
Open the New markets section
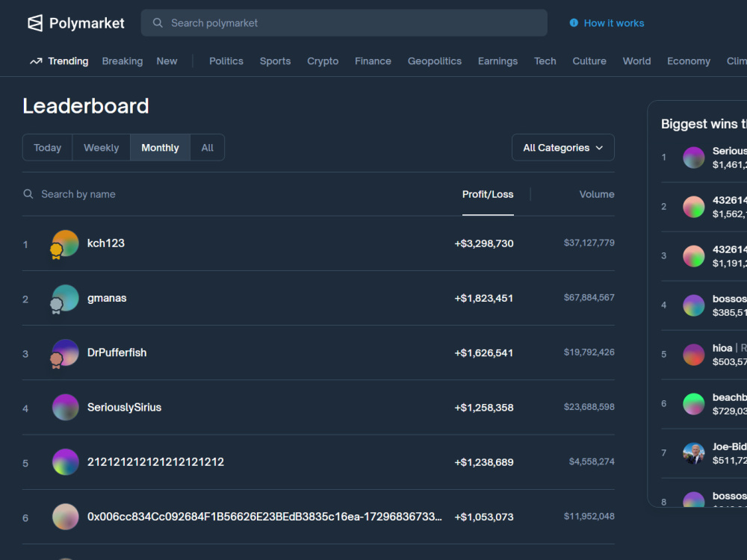pos(167,61)
